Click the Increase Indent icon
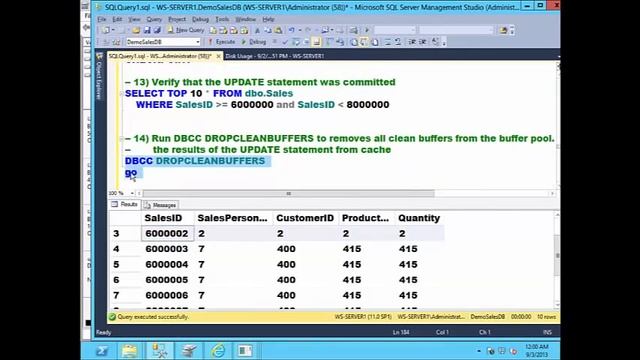 (423, 42)
